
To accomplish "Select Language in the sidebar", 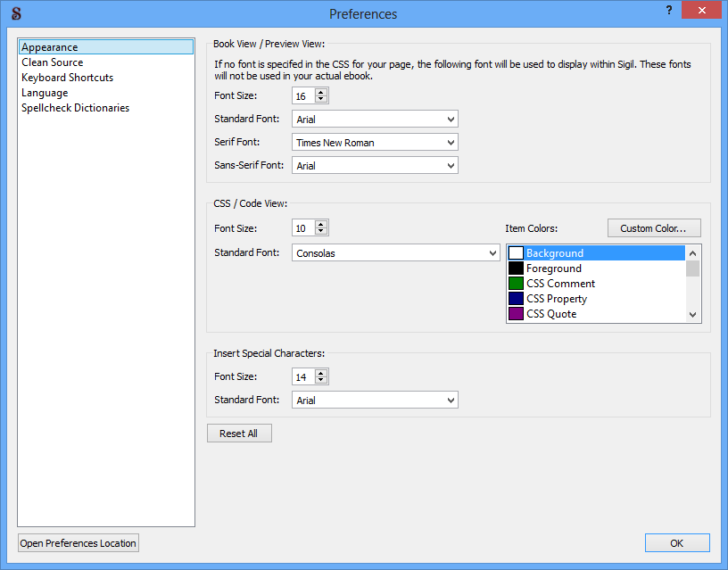I will click(45, 93).
